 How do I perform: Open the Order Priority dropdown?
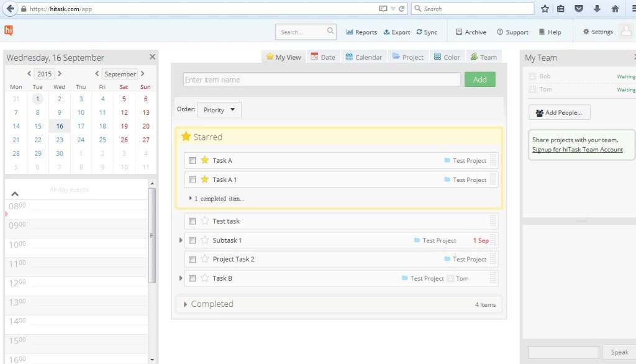pos(219,109)
